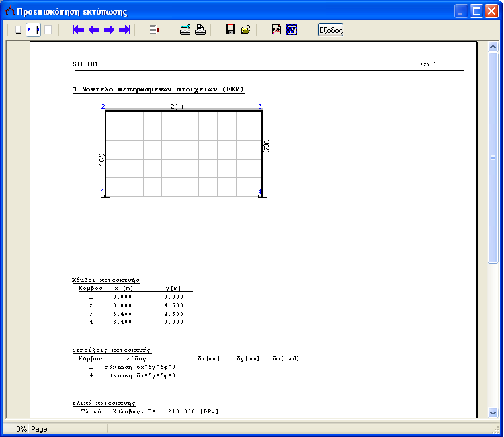Click the 0% status bar indicator
Image resolution: width=504 pixels, height=437 pixels.
pyautogui.click(x=22, y=429)
